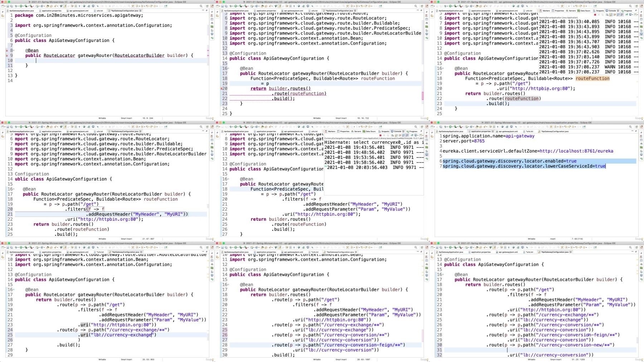Open Snippets tab above the Hibernate console output
The width and height of the screenshot is (644, 362).
385,131
